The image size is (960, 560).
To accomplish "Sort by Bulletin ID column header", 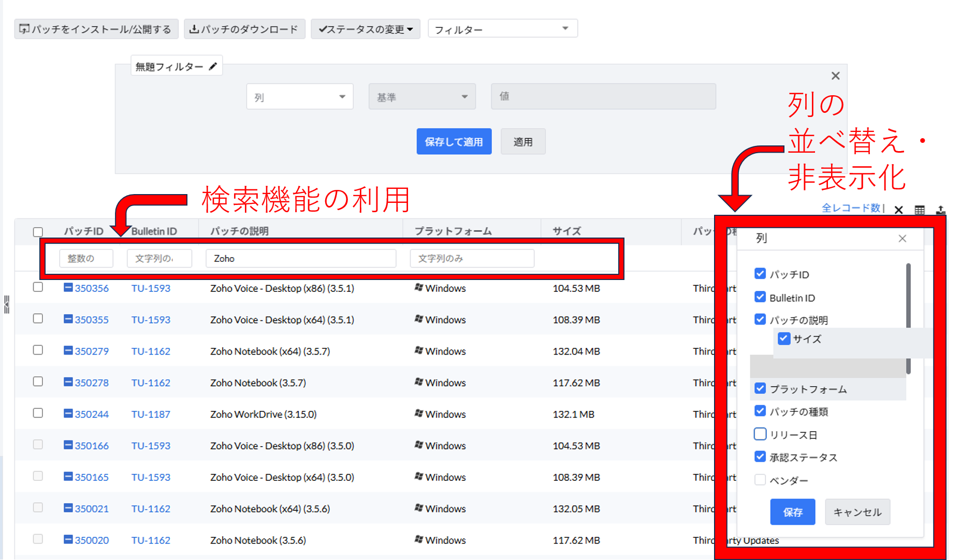I will point(154,231).
